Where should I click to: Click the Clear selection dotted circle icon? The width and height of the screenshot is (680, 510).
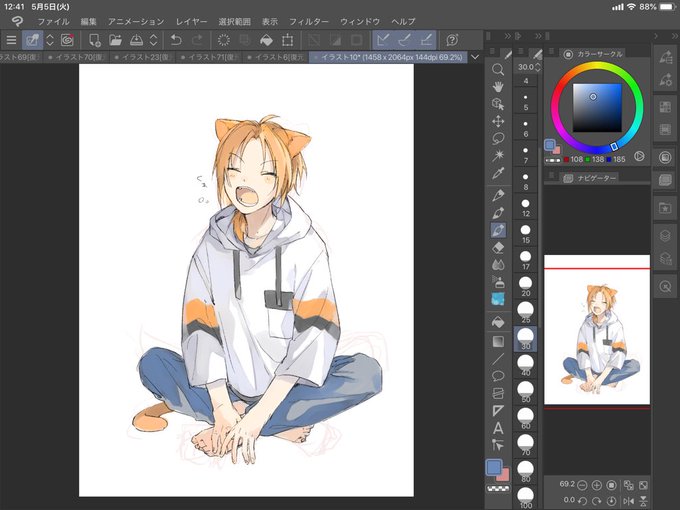pyautogui.click(x=223, y=40)
